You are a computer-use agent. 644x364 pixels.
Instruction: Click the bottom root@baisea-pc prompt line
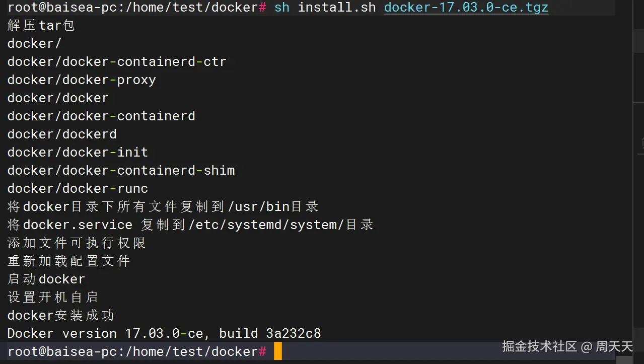click(136, 351)
